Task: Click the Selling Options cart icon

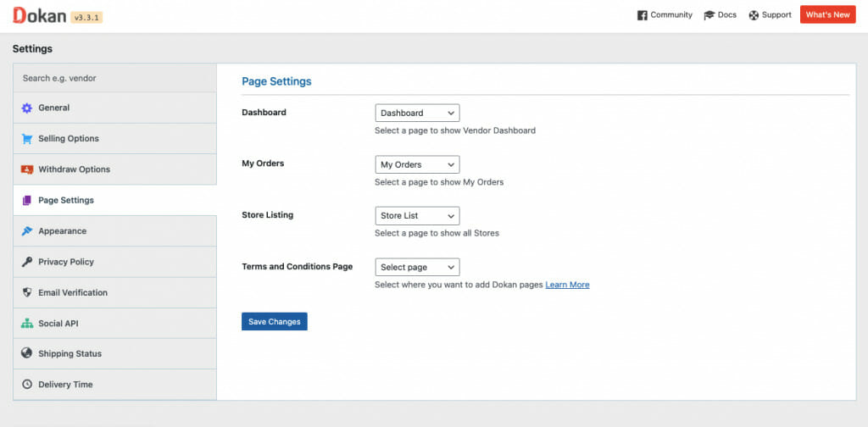Action: 26,139
